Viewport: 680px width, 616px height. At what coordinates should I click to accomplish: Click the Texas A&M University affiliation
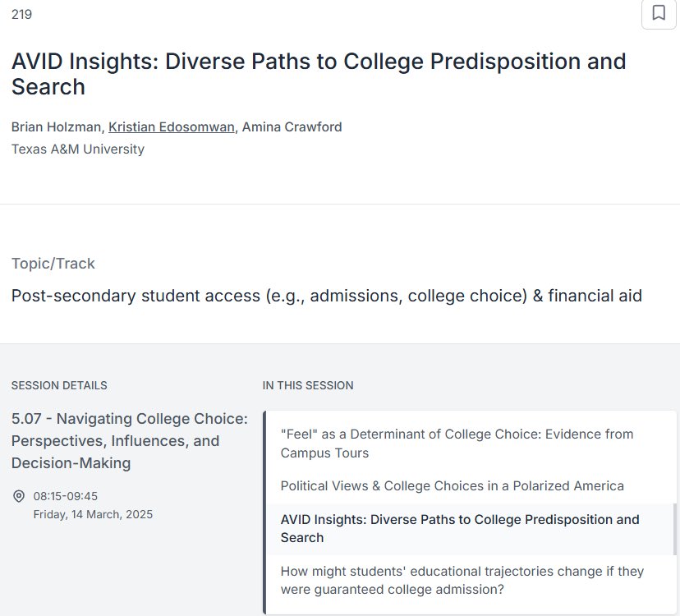pyautogui.click(x=78, y=149)
